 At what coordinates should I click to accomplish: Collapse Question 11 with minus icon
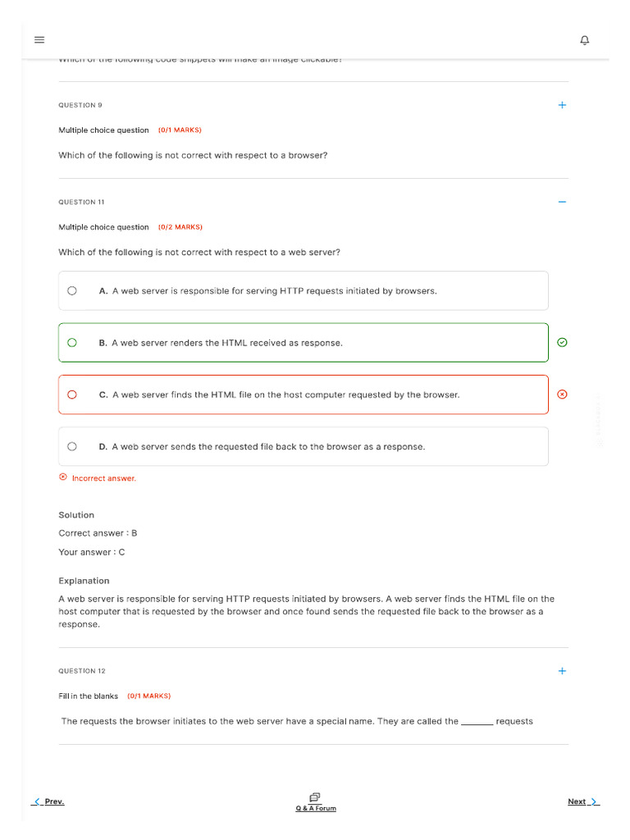(x=562, y=202)
